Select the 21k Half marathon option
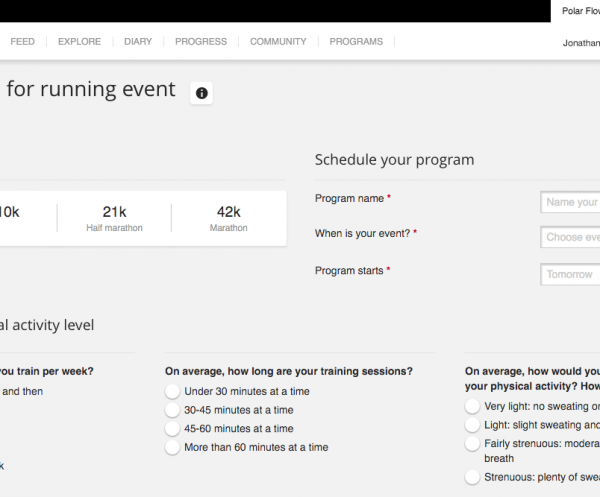This screenshot has height=497, width=600. (x=114, y=218)
